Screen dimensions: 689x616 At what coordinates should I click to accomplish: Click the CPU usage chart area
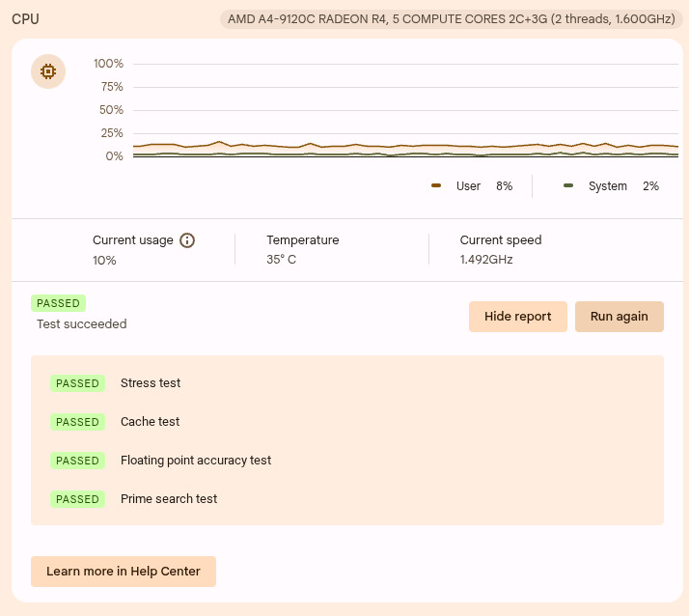(x=405, y=110)
